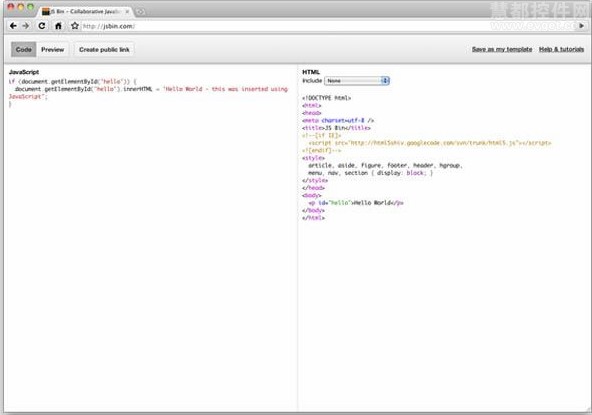592x415 pixels.
Task: Go back with the browser back arrow
Action: pos(13,26)
